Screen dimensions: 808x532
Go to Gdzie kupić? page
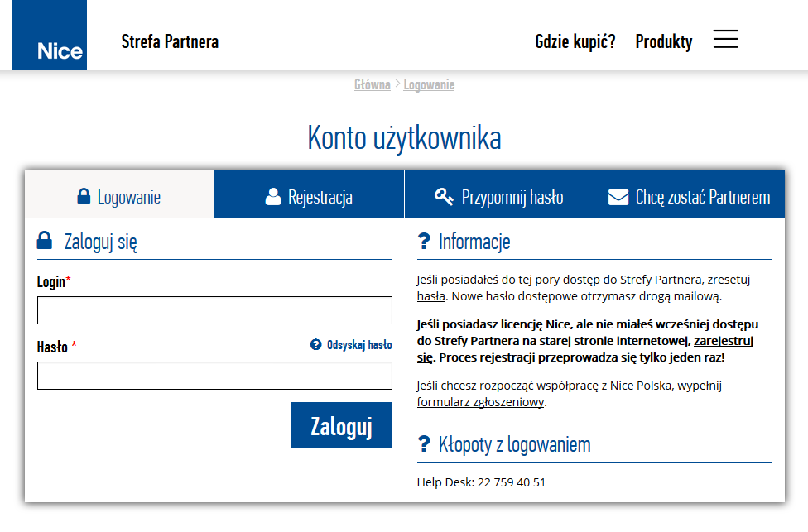[575, 41]
